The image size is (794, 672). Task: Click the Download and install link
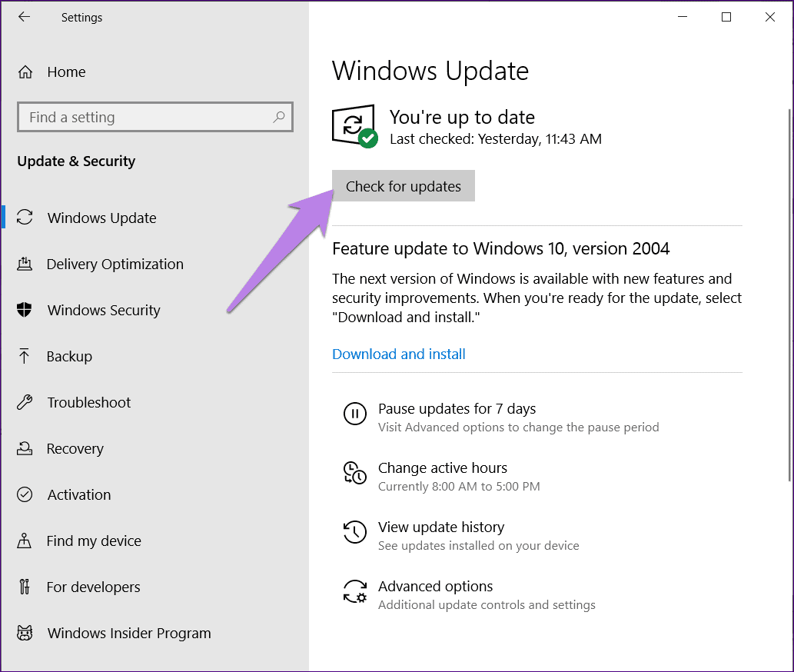click(398, 354)
